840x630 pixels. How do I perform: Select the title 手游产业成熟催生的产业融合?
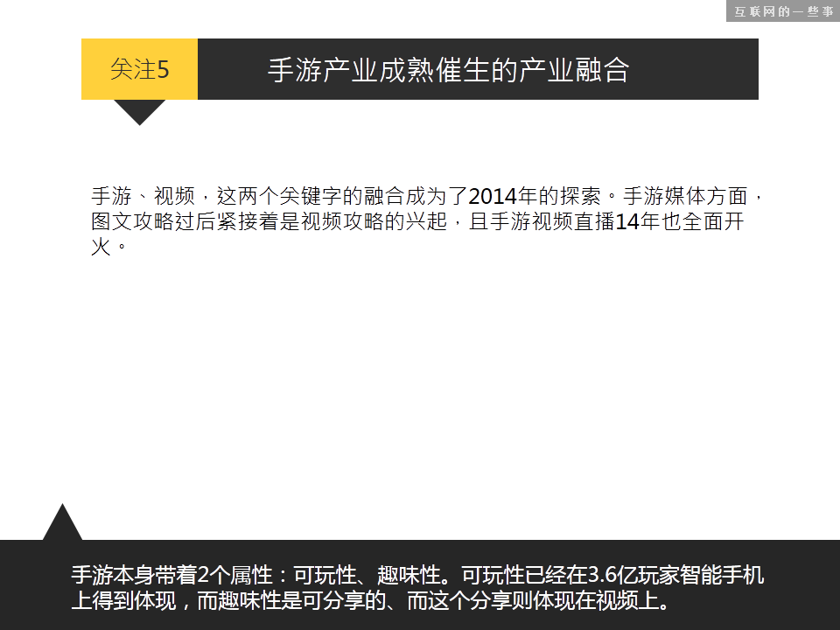448,70
